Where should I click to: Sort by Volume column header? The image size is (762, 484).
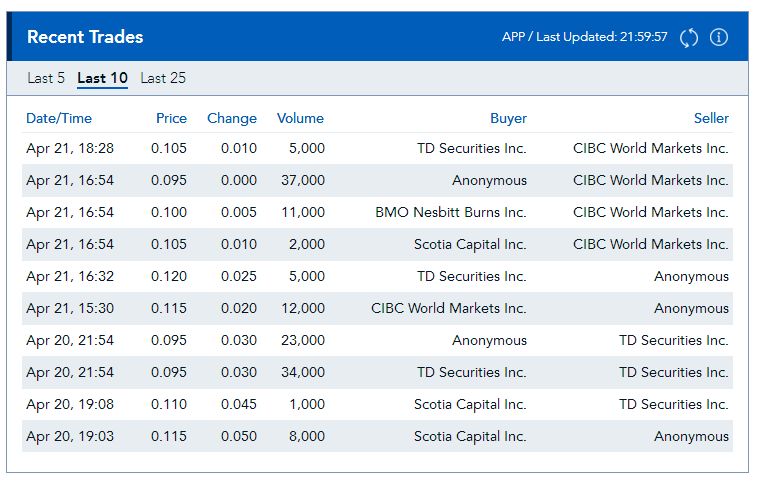[300, 118]
